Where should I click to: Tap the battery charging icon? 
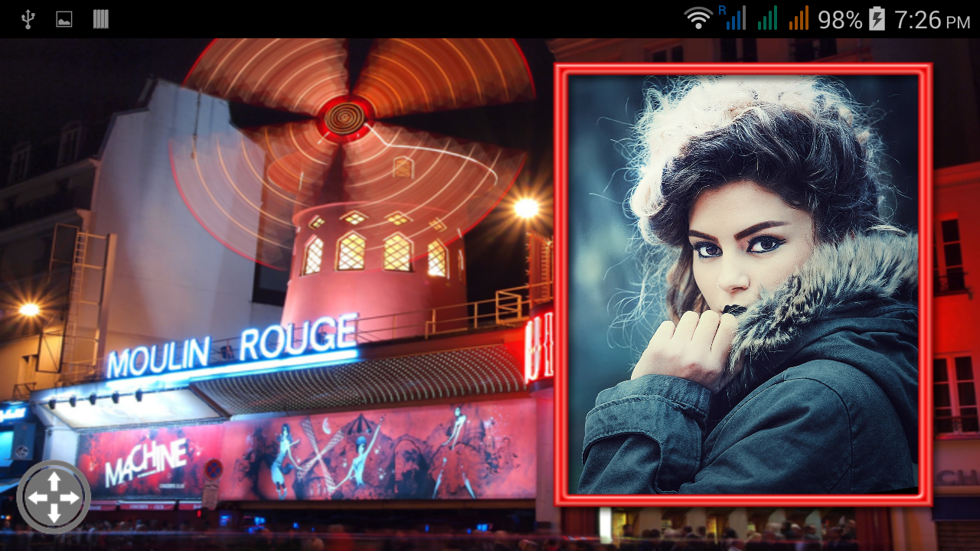click(877, 18)
